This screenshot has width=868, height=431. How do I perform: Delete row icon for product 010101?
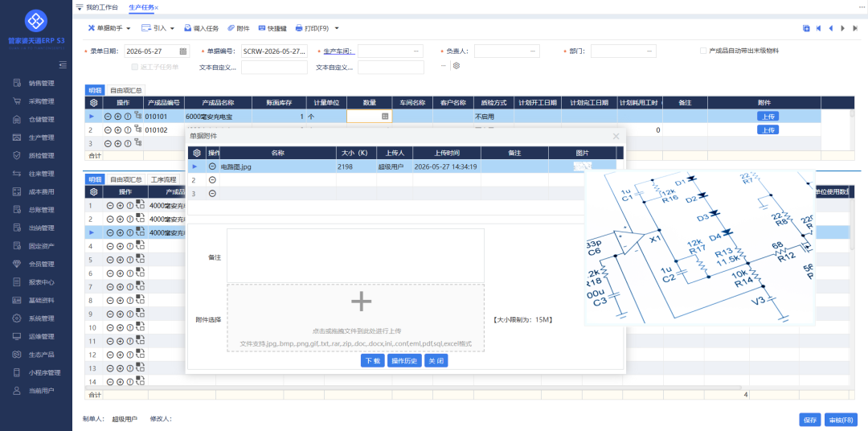108,117
